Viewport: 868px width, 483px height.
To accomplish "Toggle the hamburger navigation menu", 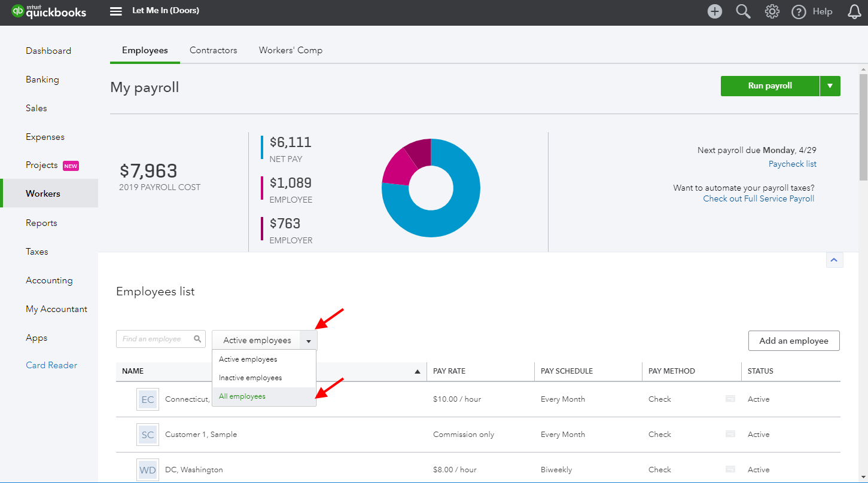I will [x=116, y=11].
